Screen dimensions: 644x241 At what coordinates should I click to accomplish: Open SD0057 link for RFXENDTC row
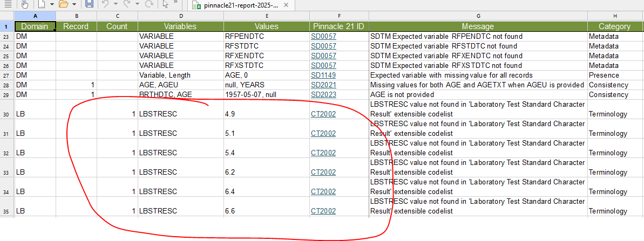point(323,56)
